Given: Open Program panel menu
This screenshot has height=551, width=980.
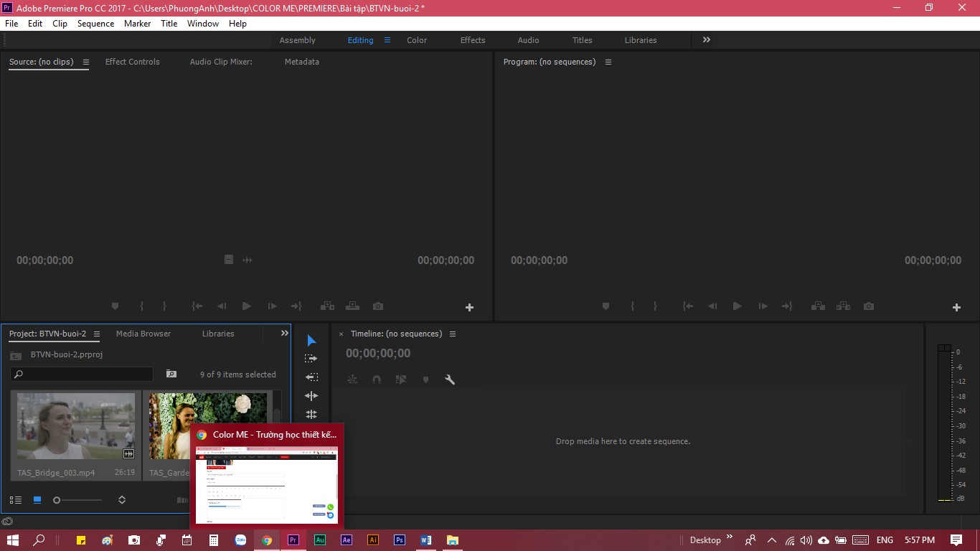Looking at the screenshot, I should (608, 62).
